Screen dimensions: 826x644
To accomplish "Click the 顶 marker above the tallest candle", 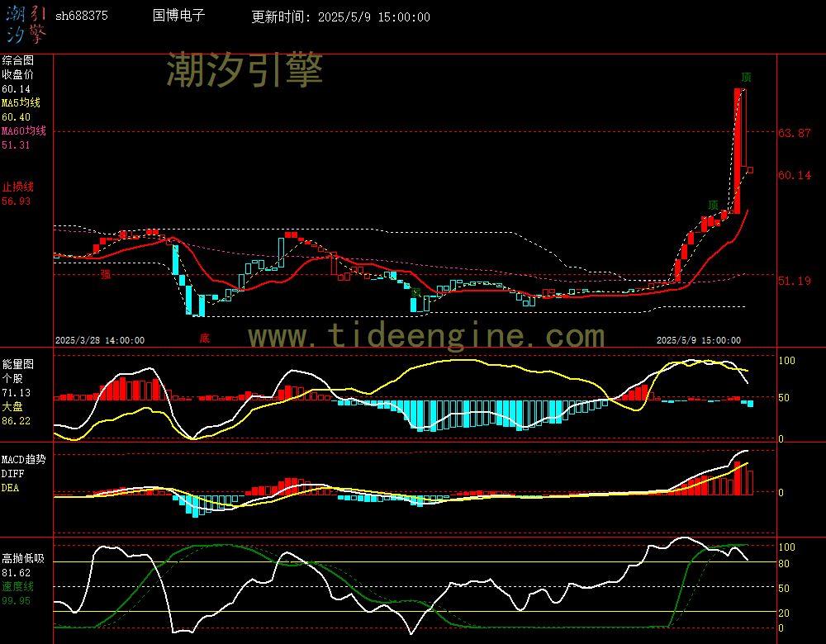I will [746, 78].
